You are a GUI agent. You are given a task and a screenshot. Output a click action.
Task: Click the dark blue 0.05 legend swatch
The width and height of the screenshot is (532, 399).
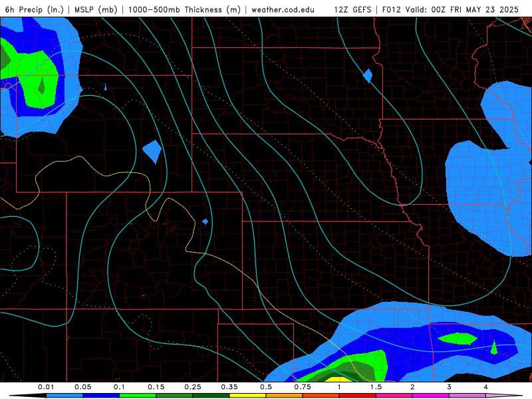click(x=101, y=396)
